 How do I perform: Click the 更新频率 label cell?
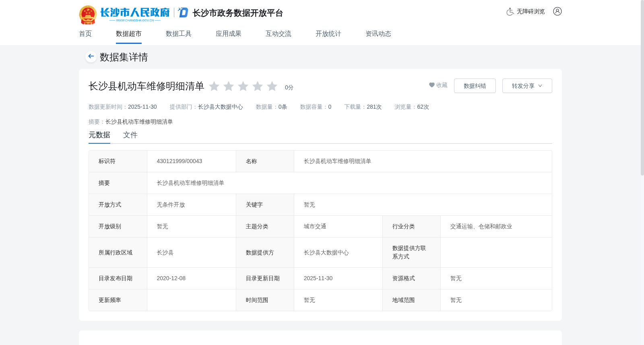pos(118,300)
